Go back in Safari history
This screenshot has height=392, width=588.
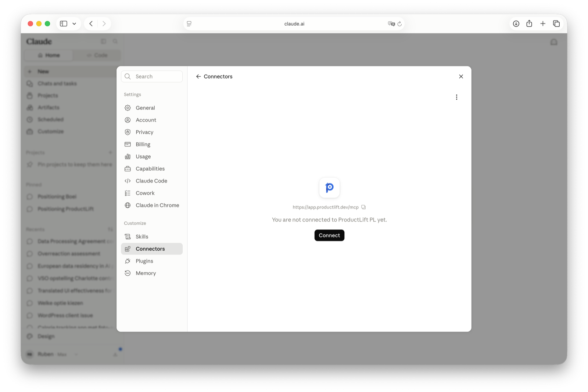coord(91,23)
